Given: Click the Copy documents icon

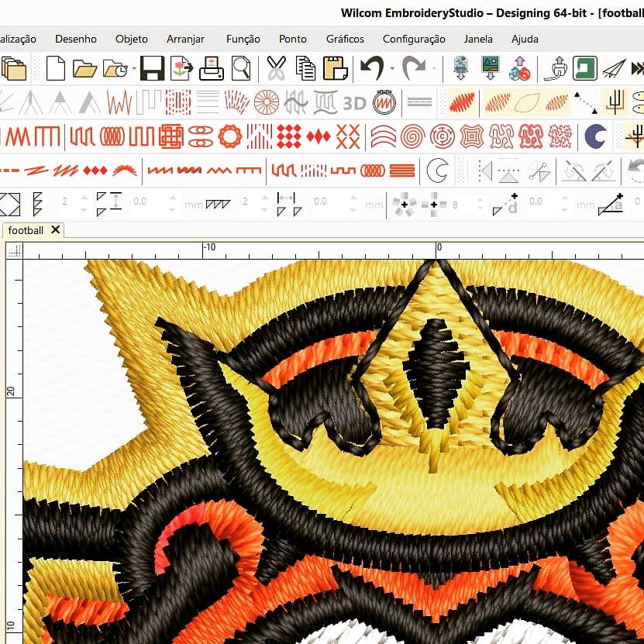Looking at the screenshot, I should 305,68.
